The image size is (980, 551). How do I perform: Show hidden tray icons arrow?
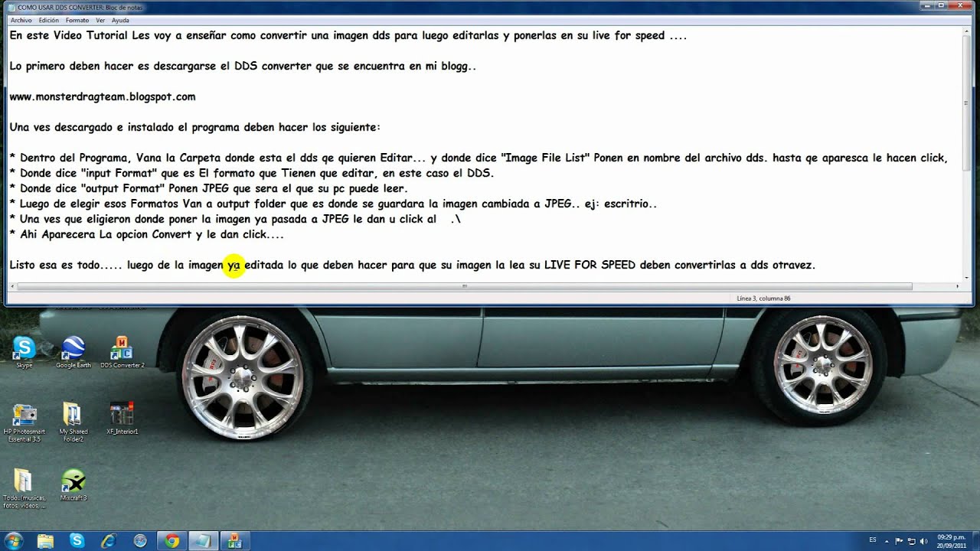(887, 540)
